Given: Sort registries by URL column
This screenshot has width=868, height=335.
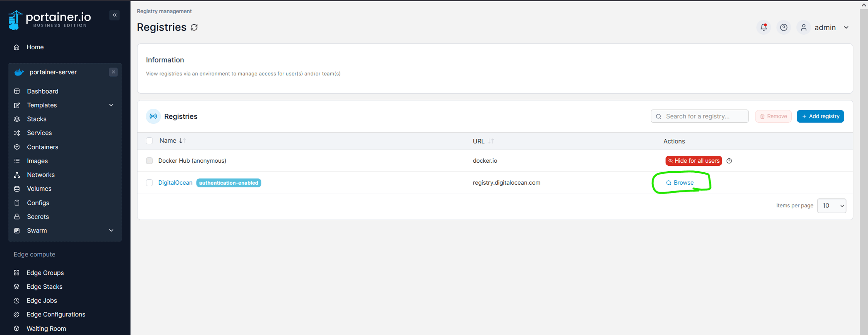Looking at the screenshot, I should point(483,141).
